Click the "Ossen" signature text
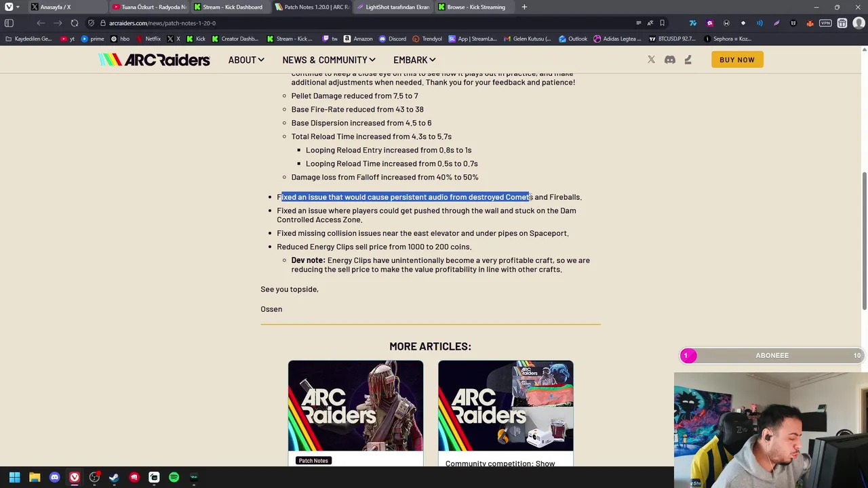868x488 pixels. point(271,309)
